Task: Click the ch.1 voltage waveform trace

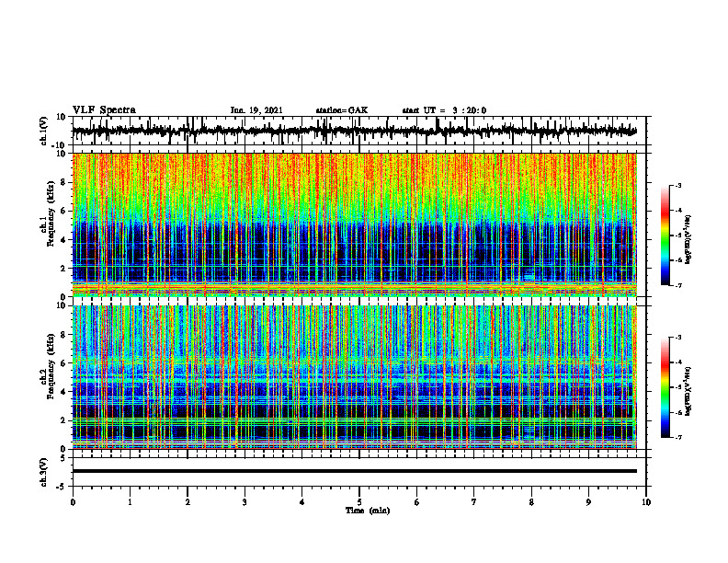Action: tap(354, 131)
